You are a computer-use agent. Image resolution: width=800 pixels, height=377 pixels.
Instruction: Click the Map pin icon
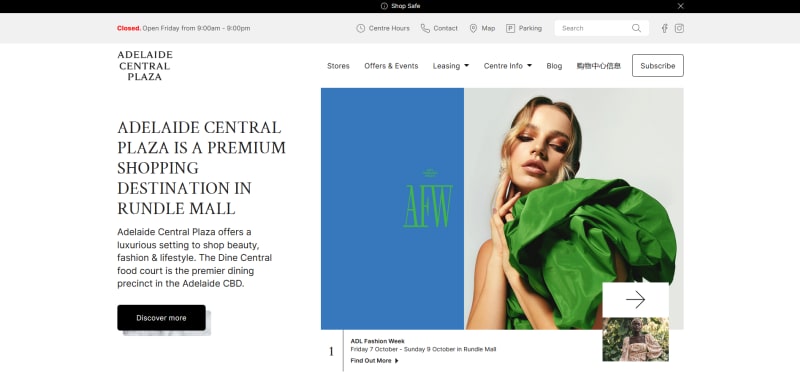pyautogui.click(x=473, y=29)
